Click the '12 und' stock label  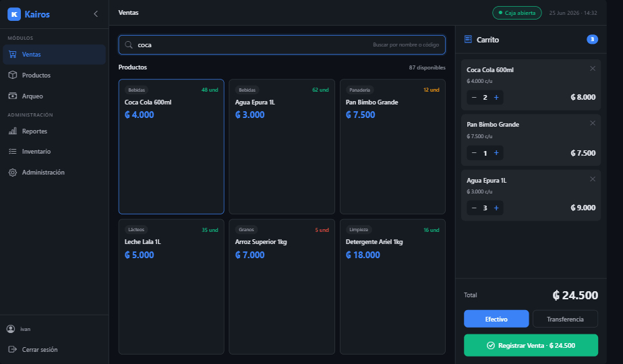click(431, 90)
